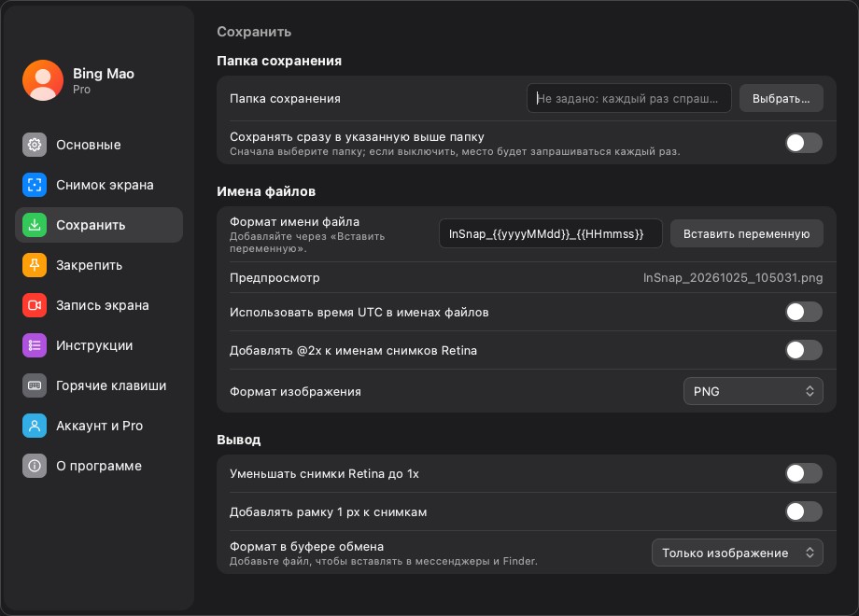Select the Горячие клавиши sidebar entry
This screenshot has width=859, height=616.
tap(99, 385)
